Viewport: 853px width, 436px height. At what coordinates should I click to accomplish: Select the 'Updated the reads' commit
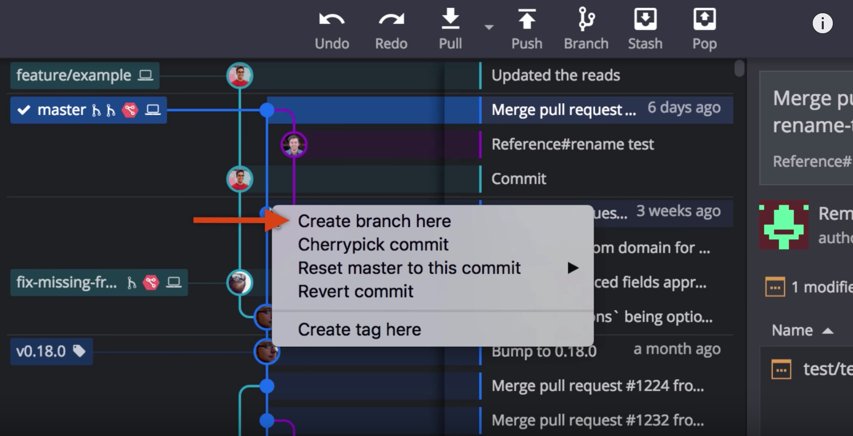tap(556, 75)
